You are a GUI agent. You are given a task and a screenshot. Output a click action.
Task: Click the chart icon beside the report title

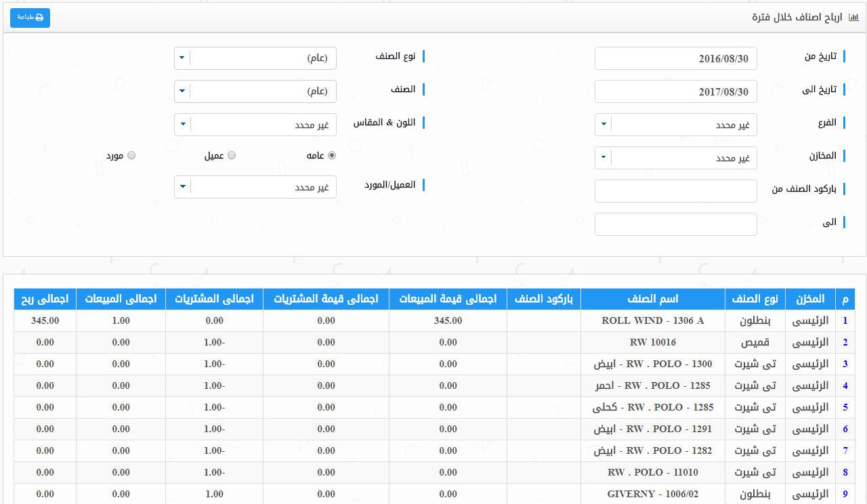(x=853, y=18)
